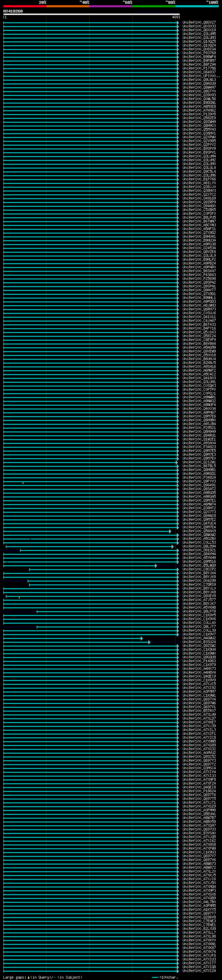Select the UniRef100_A9PBZ4 label

click(199, 263)
